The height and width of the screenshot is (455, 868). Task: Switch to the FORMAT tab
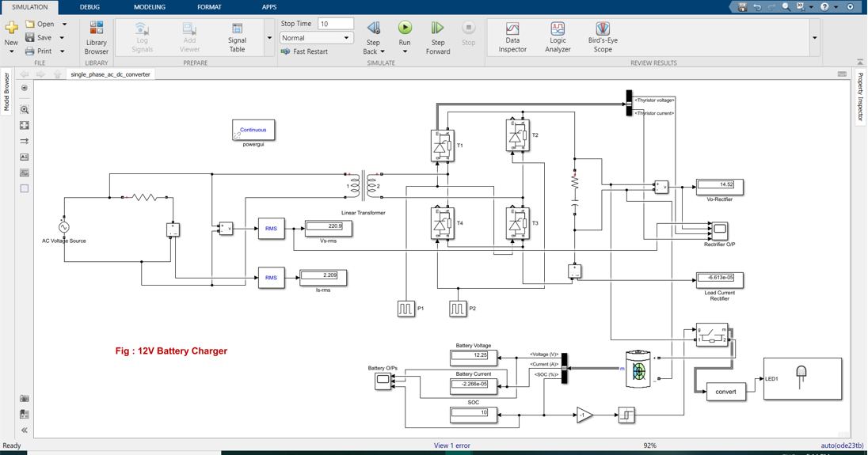pos(209,7)
